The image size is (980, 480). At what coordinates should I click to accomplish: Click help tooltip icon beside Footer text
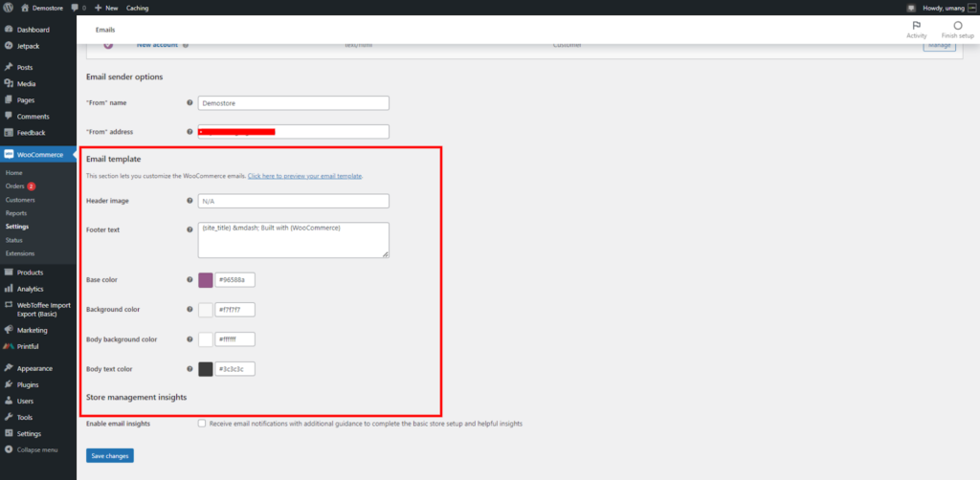190,229
